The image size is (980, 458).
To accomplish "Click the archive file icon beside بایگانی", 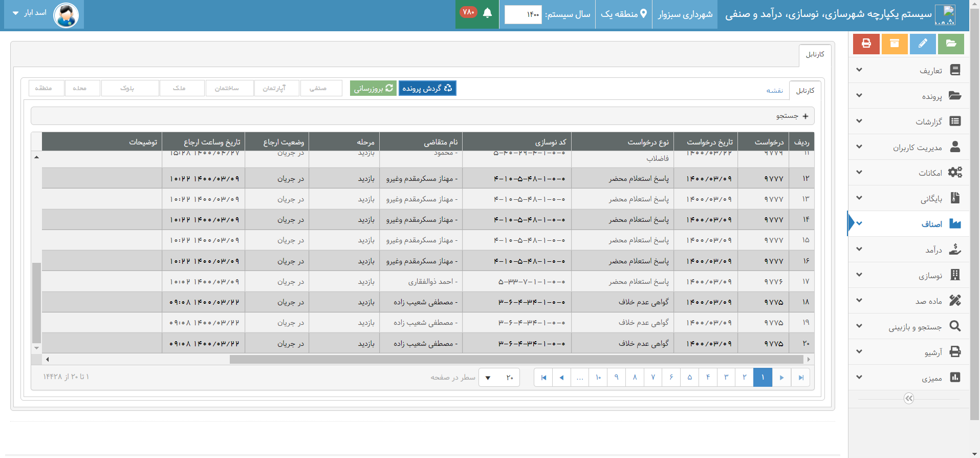I will [x=955, y=198].
